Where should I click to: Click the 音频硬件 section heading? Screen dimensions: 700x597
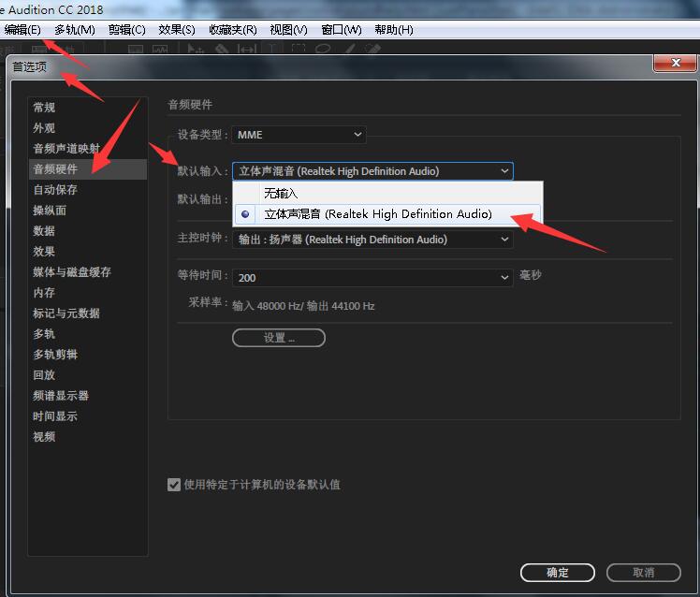click(x=190, y=105)
